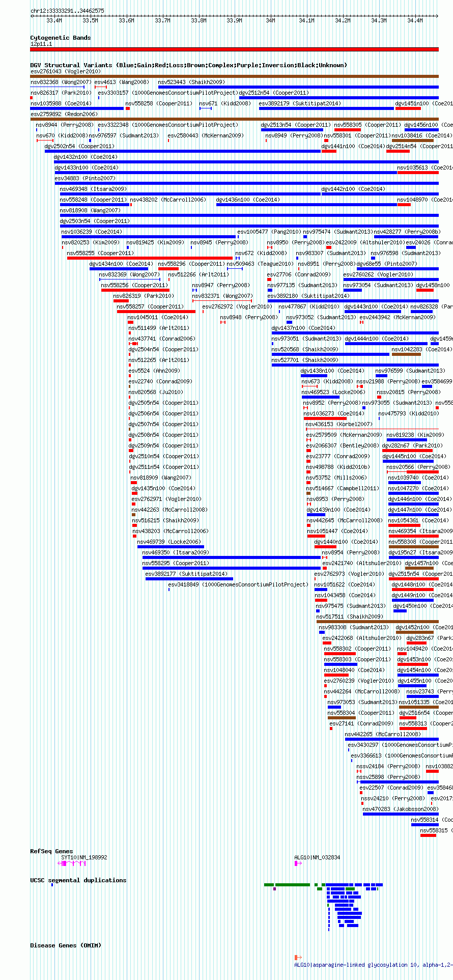Select variant esv1005477 (Pang2010)
Viewport: 453px width, 980px height.
[x=238, y=237]
